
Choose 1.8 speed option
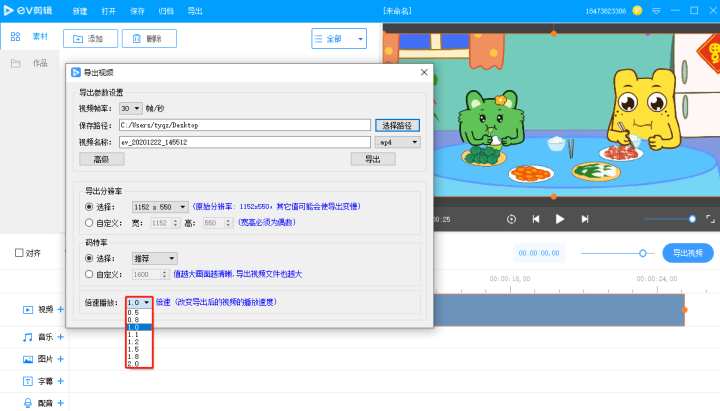pos(139,356)
